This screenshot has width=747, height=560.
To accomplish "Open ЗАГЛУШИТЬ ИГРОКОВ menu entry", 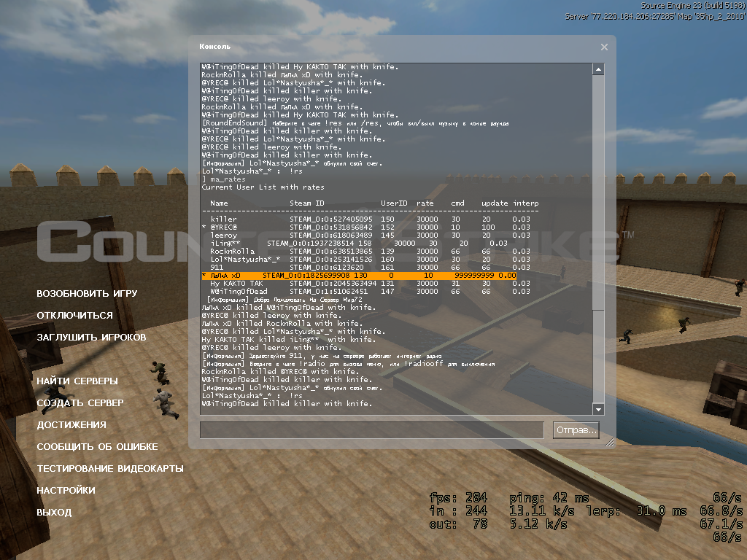I will coord(91,337).
